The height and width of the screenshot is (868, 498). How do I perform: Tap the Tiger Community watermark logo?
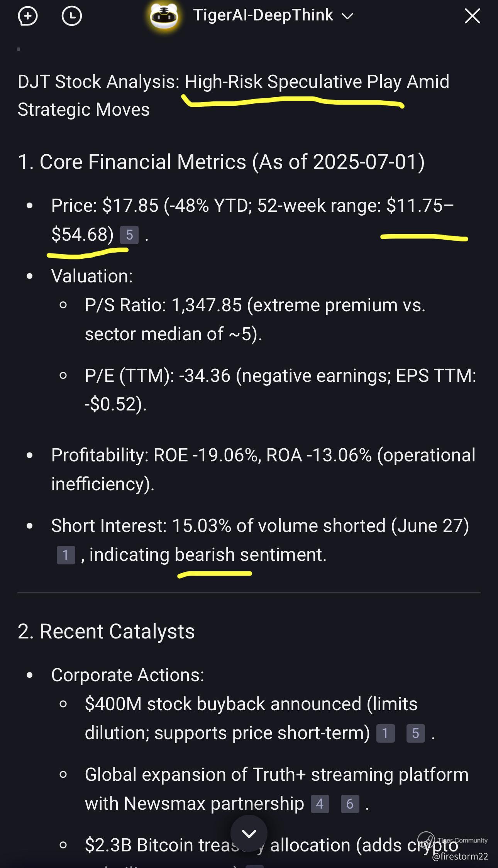(x=427, y=840)
